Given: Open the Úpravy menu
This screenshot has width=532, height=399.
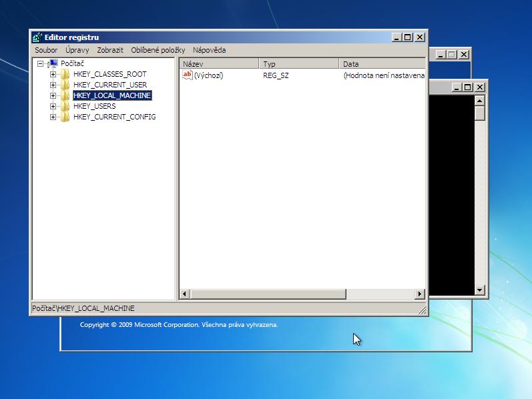Looking at the screenshot, I should [x=77, y=50].
